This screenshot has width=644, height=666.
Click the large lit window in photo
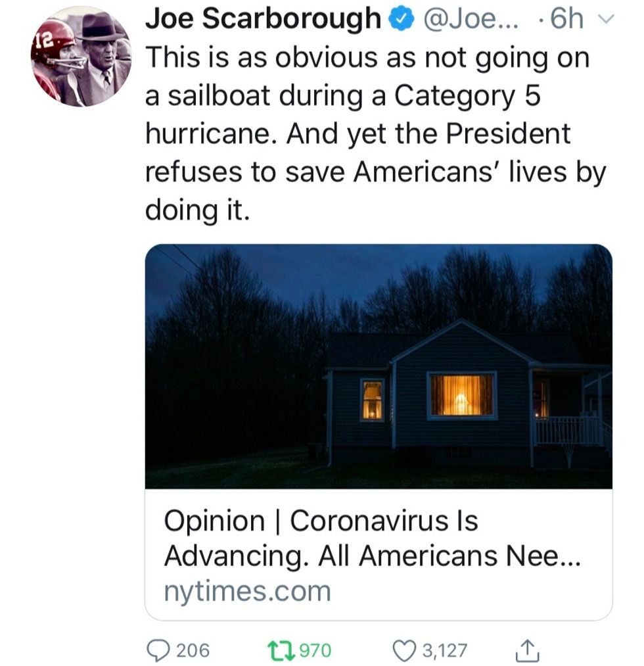coord(461,395)
